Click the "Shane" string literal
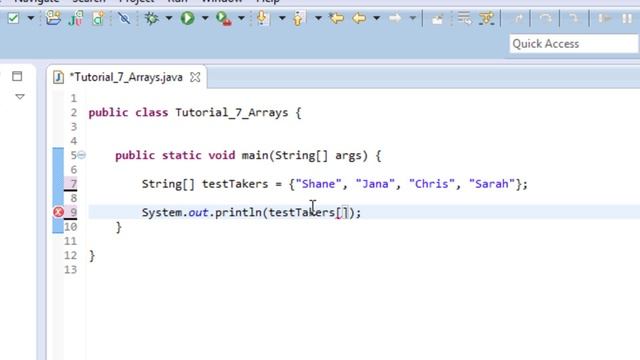This screenshot has height=360, width=640. 318,184
